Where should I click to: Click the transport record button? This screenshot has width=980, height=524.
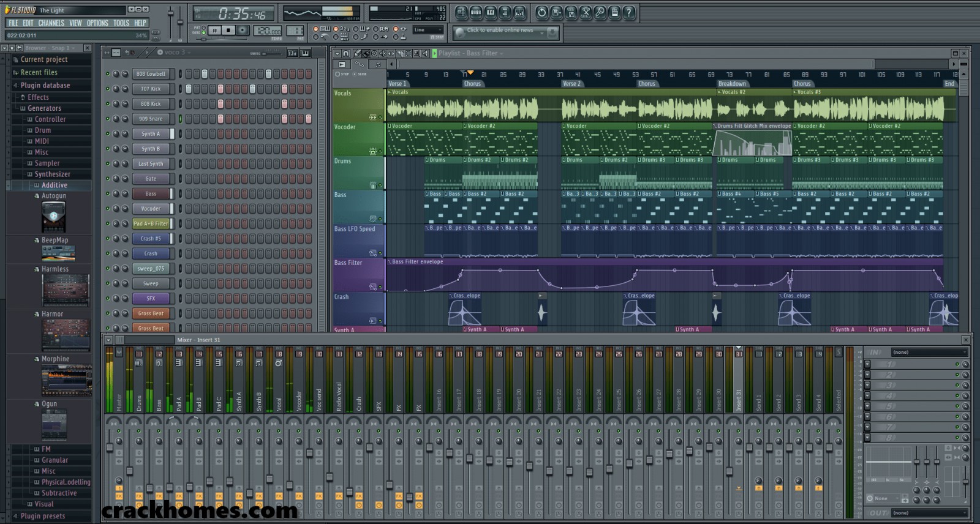pos(243,31)
